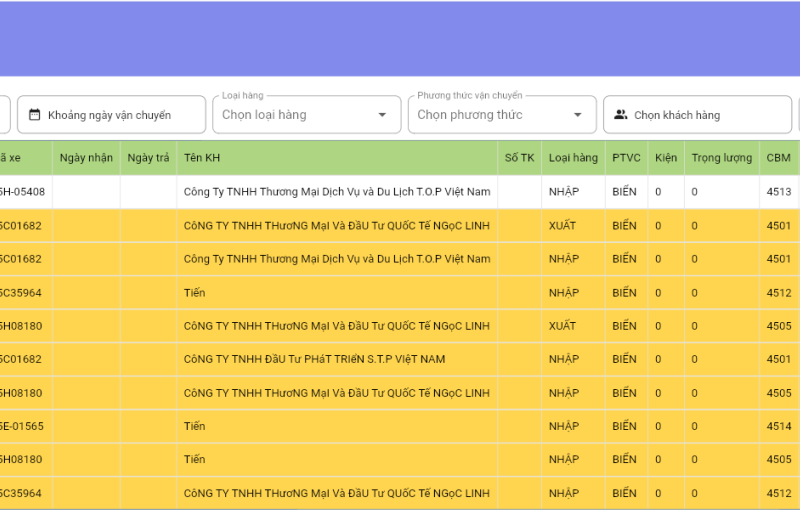Click the calendar icon in date range field
800x520 pixels.
[34, 115]
